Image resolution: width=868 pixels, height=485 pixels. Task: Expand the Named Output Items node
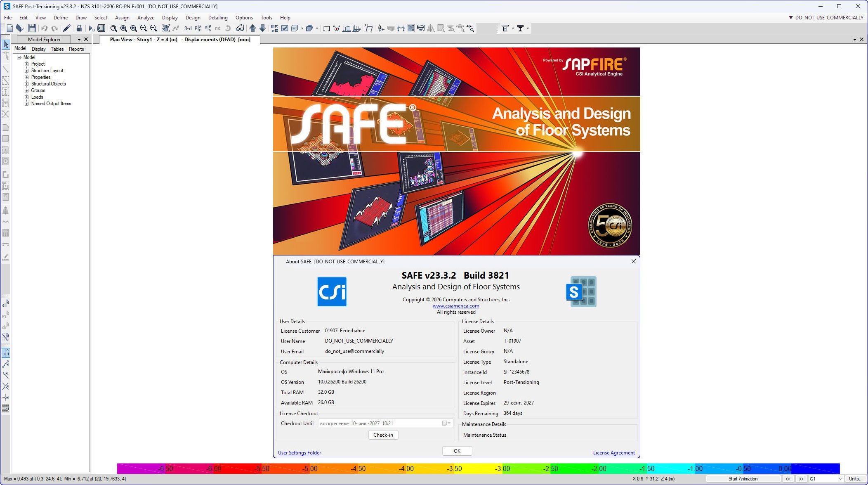pos(27,104)
